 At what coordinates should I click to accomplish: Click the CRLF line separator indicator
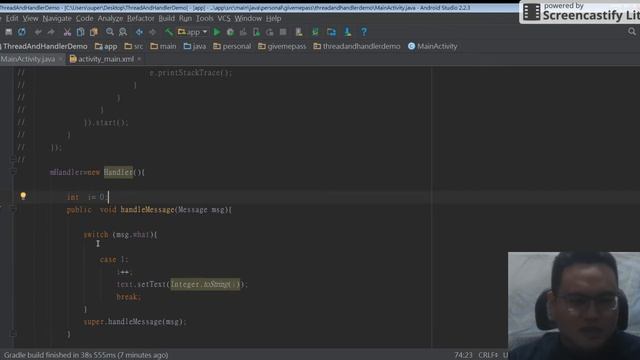488,355
